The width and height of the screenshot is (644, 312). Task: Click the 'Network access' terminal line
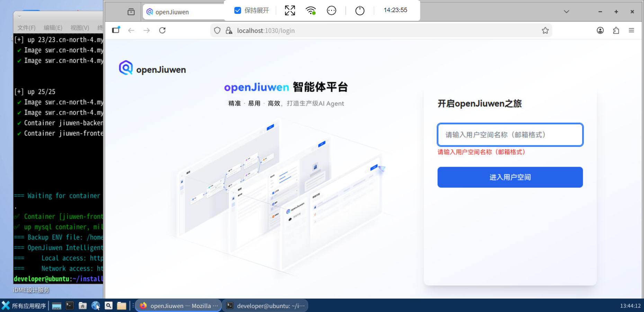pos(59,268)
